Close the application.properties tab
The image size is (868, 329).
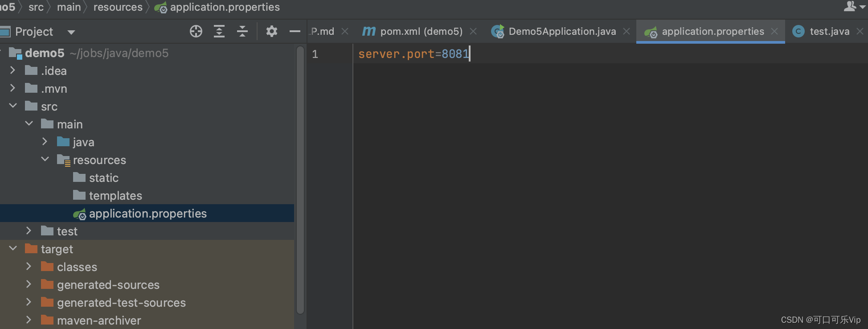[x=774, y=31]
